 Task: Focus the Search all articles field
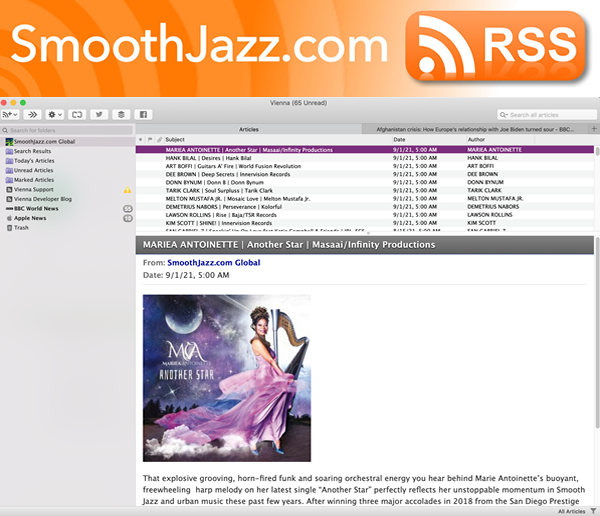point(547,115)
